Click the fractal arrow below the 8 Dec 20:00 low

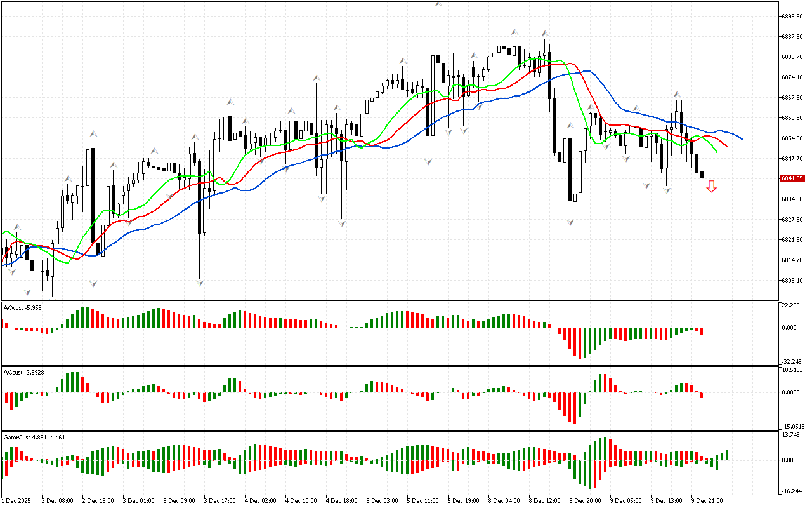click(x=571, y=222)
